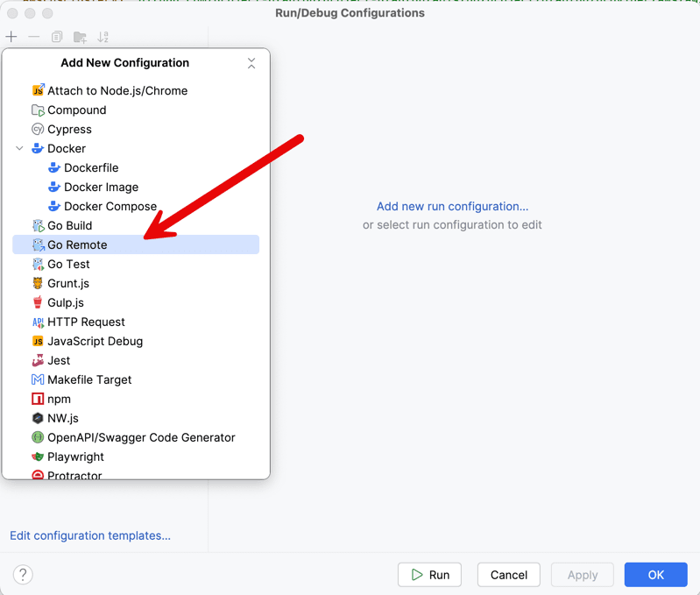The image size is (700, 595).
Task: Click the npm icon
Action: (38, 399)
